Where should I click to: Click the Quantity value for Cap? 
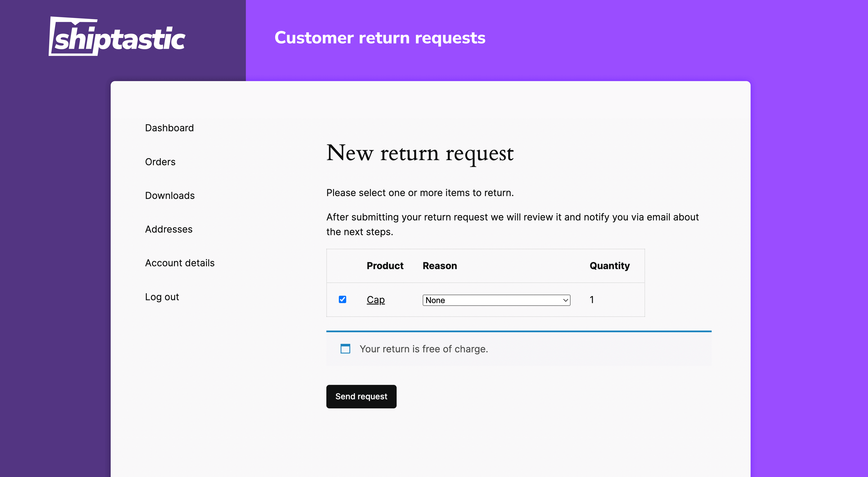pos(592,300)
